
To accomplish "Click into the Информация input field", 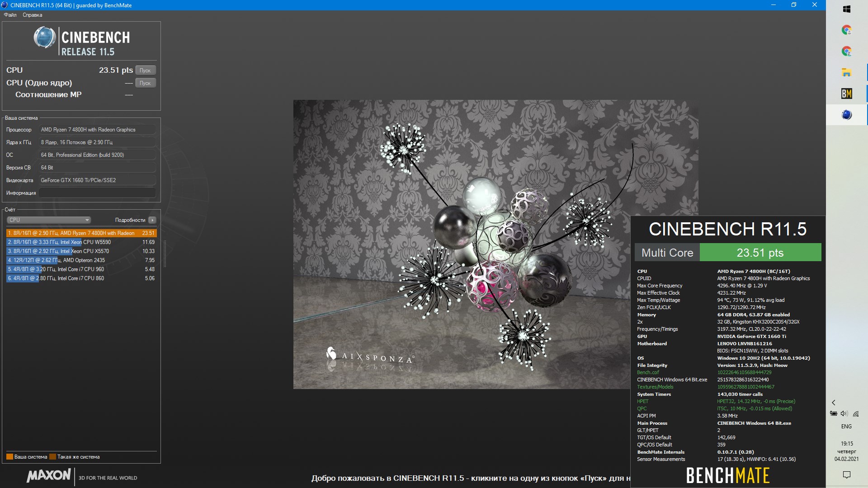I will point(97,193).
